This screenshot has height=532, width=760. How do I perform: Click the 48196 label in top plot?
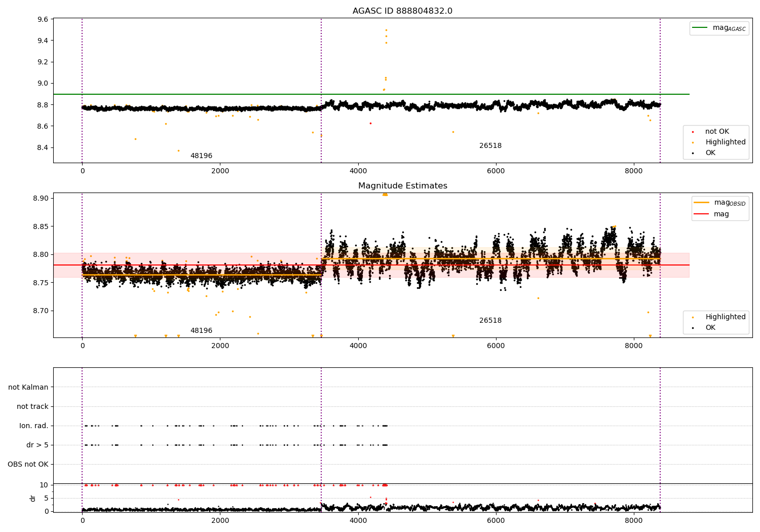[201, 156]
